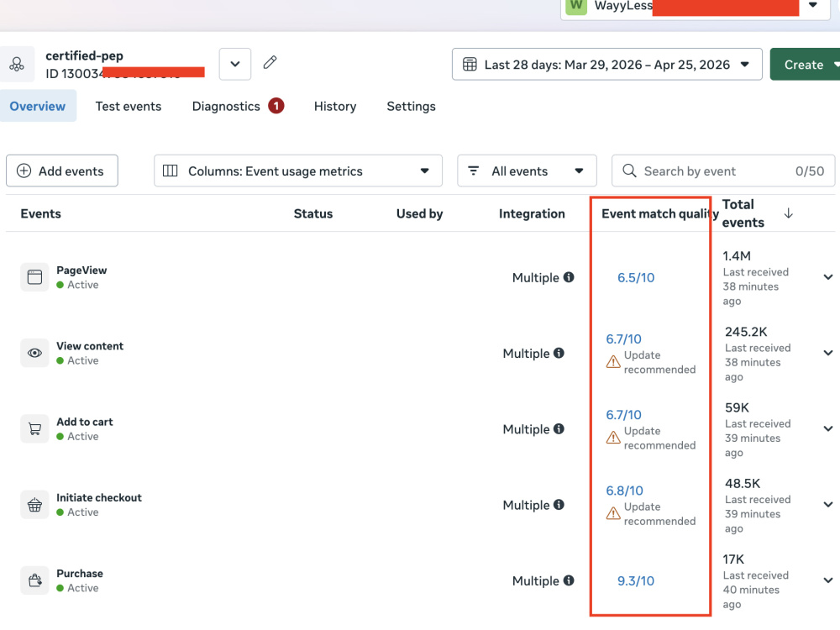
Task: Sort by Total events arrow
Action: click(788, 213)
